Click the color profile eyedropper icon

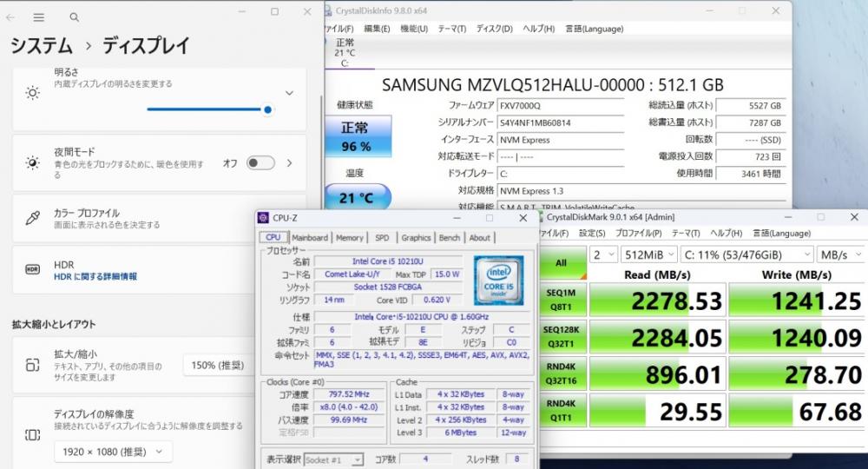click(x=33, y=218)
